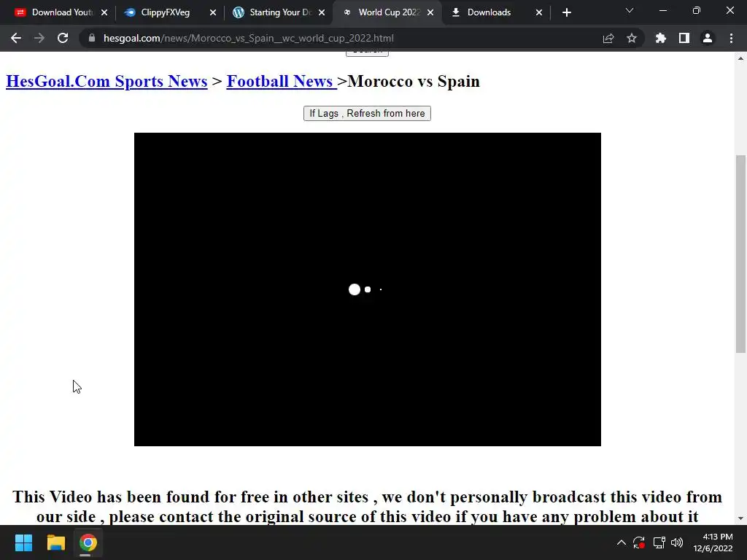The image size is (747, 560).
Task: Reload the current page
Action: coord(63,38)
